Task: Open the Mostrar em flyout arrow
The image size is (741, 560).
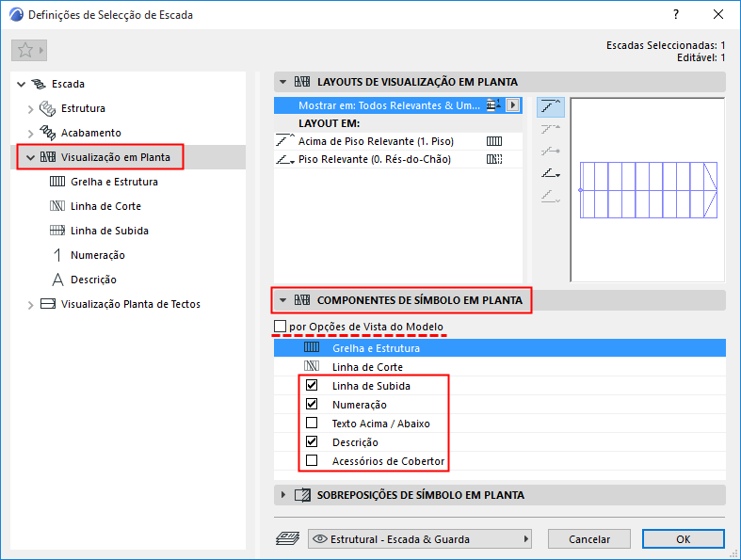Action: pyautogui.click(x=513, y=104)
